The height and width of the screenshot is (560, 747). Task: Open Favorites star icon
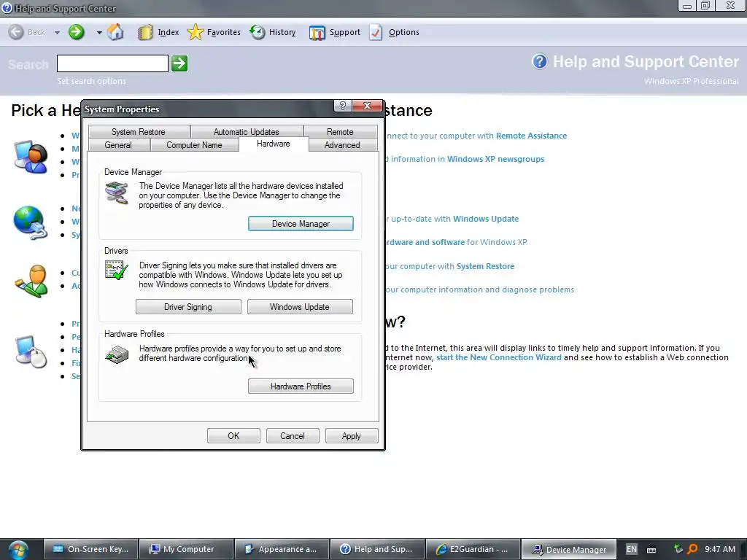pos(196,32)
